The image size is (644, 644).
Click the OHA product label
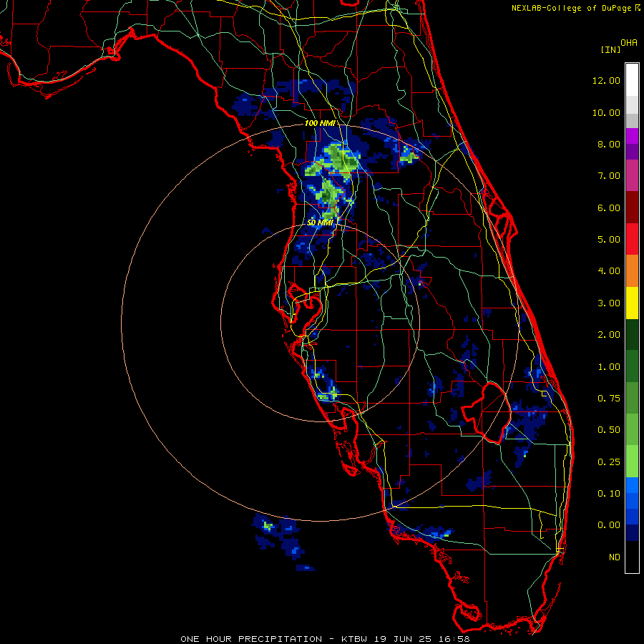(x=629, y=43)
